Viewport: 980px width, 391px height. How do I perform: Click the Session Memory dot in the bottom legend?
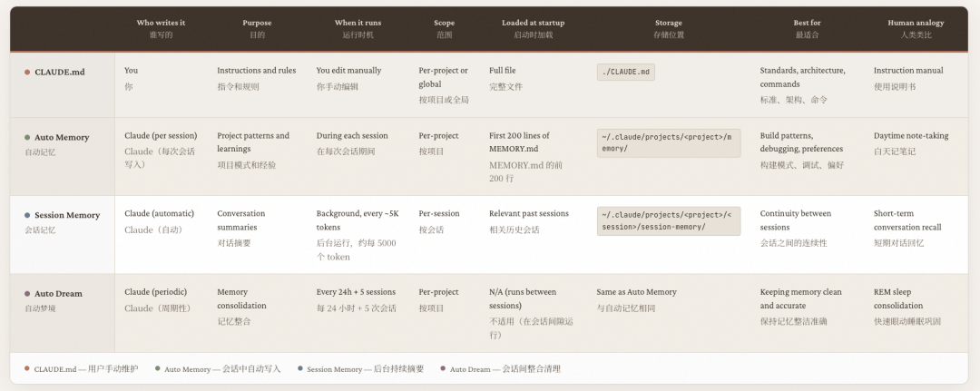point(299,369)
